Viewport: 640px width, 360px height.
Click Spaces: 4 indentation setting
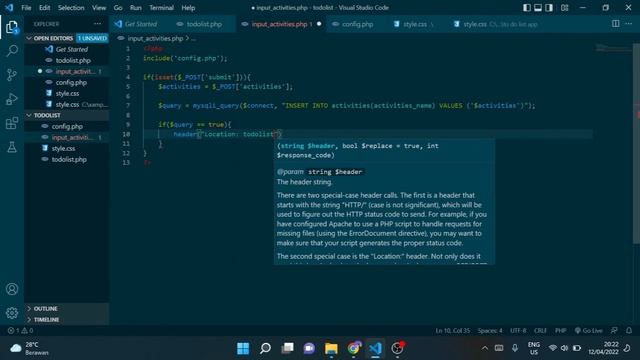490,331
